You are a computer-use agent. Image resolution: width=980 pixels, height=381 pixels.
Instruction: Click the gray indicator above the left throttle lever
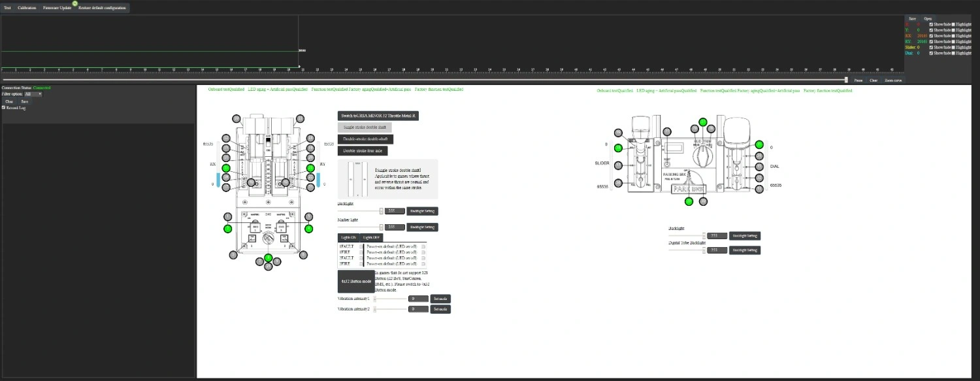click(x=237, y=118)
